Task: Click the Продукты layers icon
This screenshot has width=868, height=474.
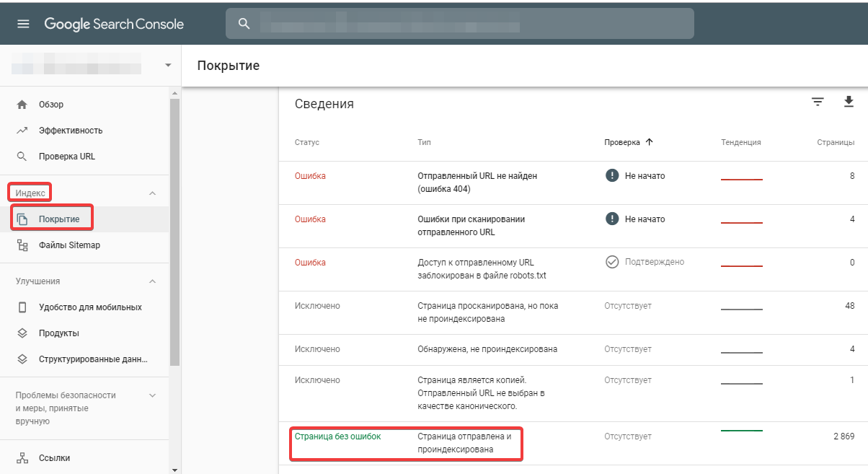Action: [x=22, y=333]
